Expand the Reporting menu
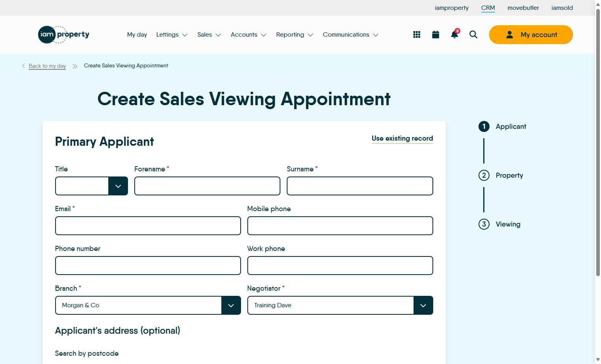 (295, 35)
